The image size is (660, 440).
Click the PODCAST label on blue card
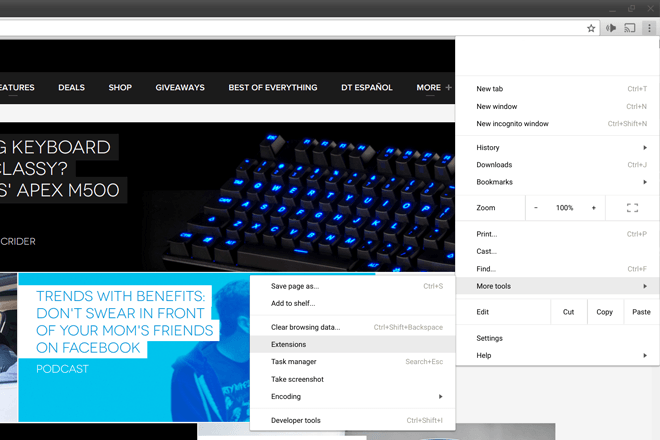tap(62, 369)
